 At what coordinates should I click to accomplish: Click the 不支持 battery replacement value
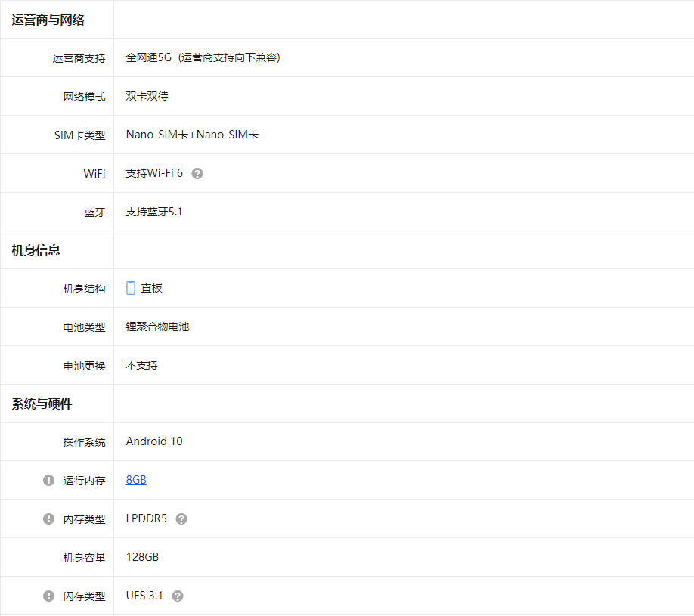(141, 365)
